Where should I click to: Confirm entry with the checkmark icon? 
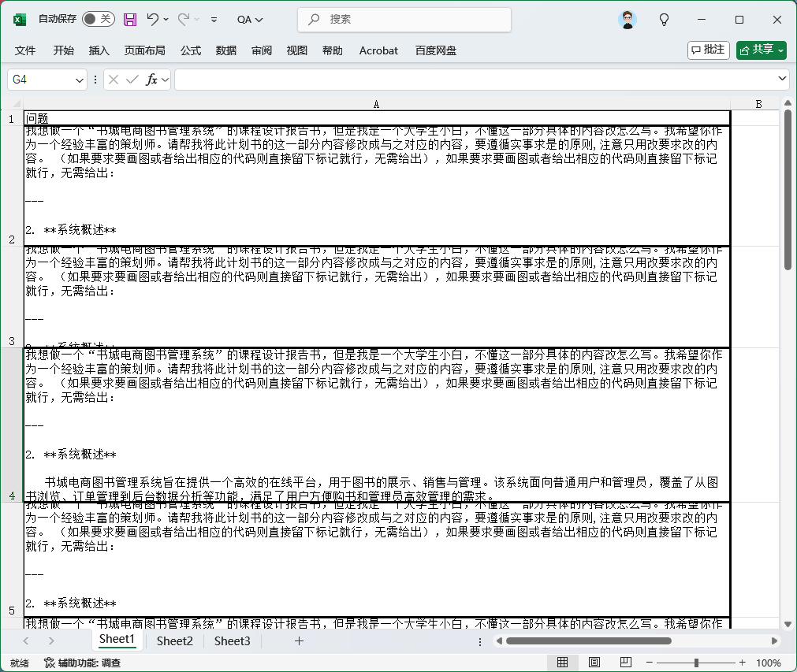pos(132,80)
